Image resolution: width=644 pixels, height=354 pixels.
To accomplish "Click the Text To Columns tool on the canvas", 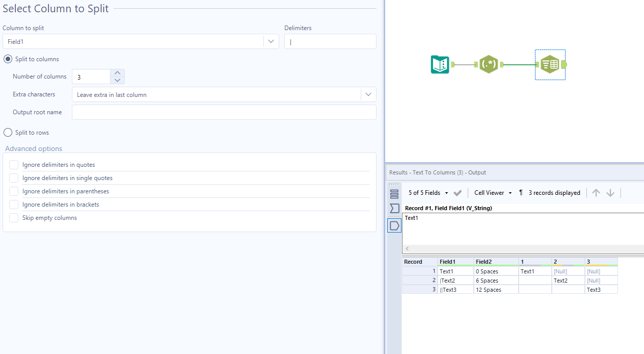I will 550,65.
